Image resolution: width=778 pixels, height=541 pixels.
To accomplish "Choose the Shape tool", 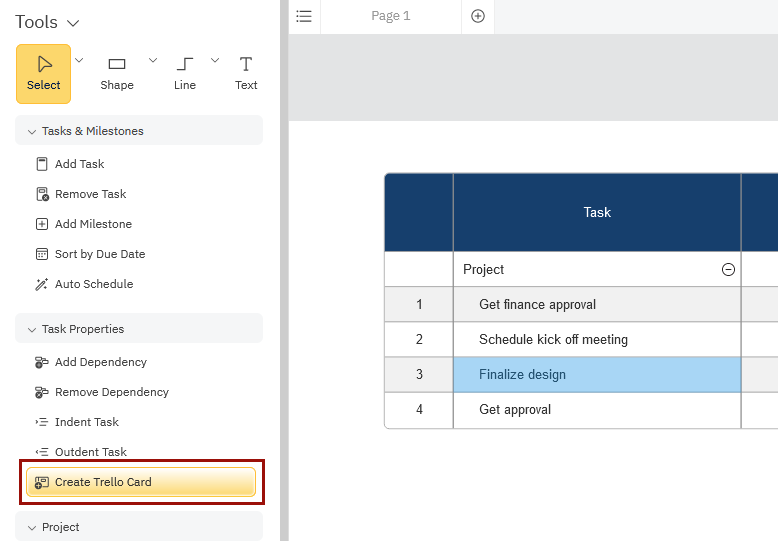I will [117, 74].
